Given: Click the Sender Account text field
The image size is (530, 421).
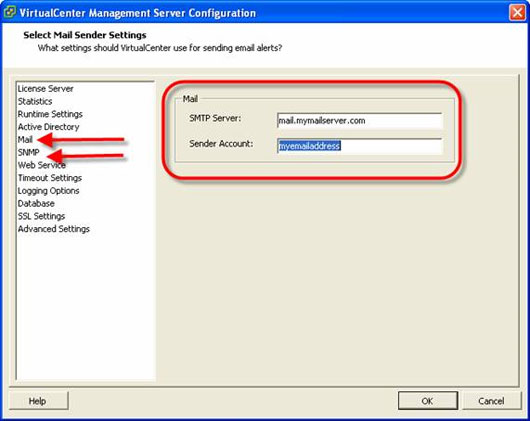Looking at the screenshot, I should pyautogui.click(x=359, y=146).
